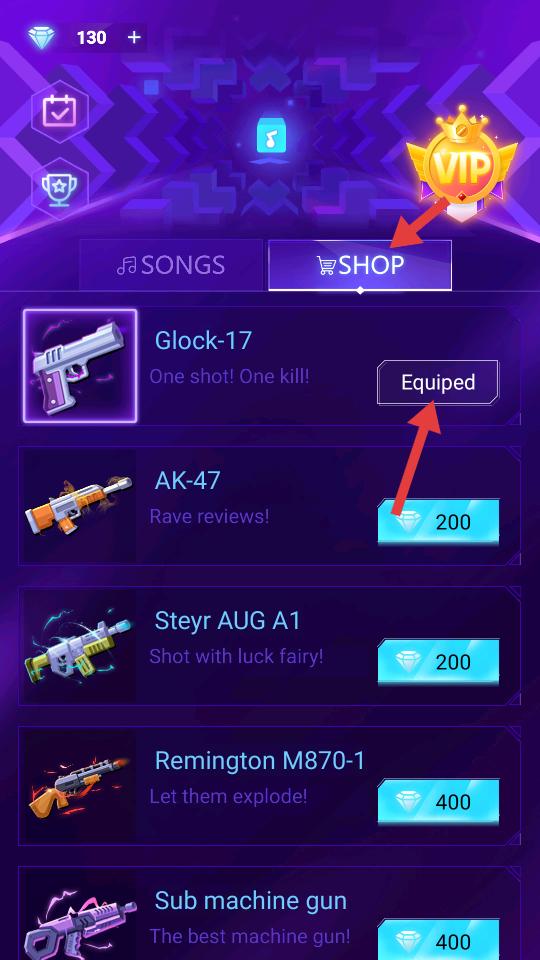Image resolution: width=540 pixels, height=960 pixels.
Task: Tap the 130 diamond balance counter
Action: point(91,38)
